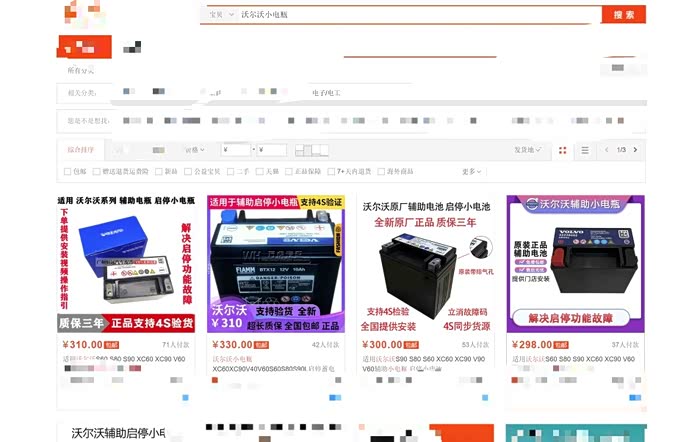The width and height of the screenshot is (700, 442).
Task: Click the blue chat icon on ¥298.00 card
Action: point(635,398)
